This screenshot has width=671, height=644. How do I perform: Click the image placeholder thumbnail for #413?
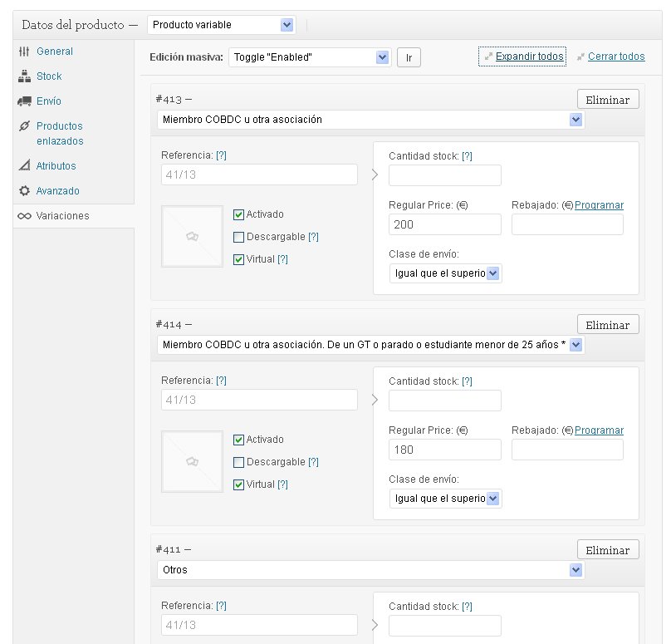pos(192,236)
